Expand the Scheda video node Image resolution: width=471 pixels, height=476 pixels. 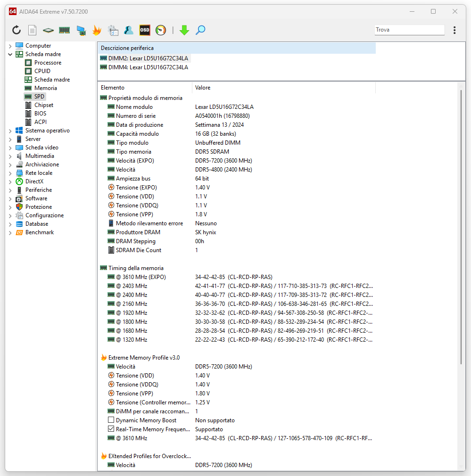10,148
